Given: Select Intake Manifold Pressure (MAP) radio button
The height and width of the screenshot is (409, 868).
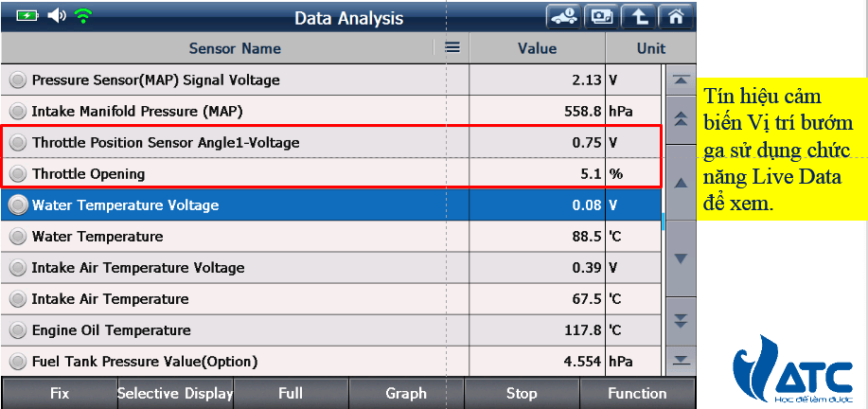Looking at the screenshot, I should point(17,112).
